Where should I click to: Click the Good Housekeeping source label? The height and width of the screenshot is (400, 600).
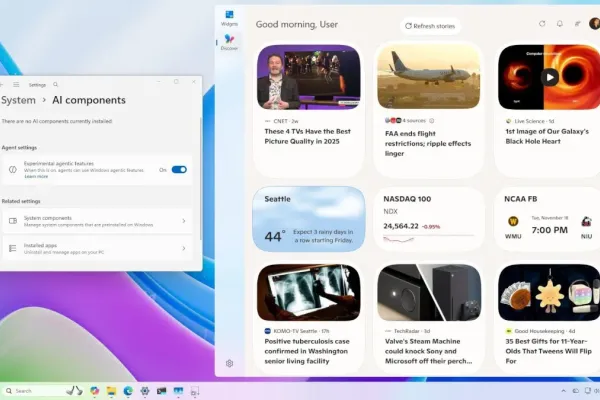(x=539, y=331)
